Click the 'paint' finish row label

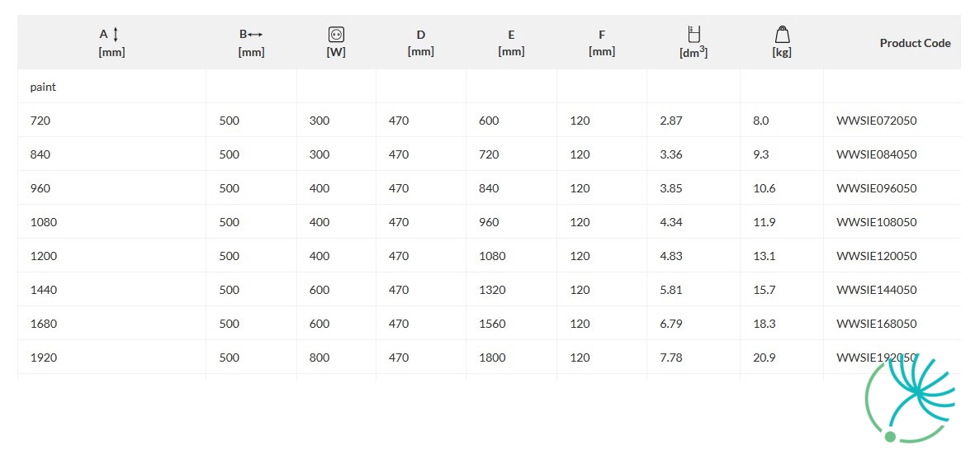coord(43,87)
